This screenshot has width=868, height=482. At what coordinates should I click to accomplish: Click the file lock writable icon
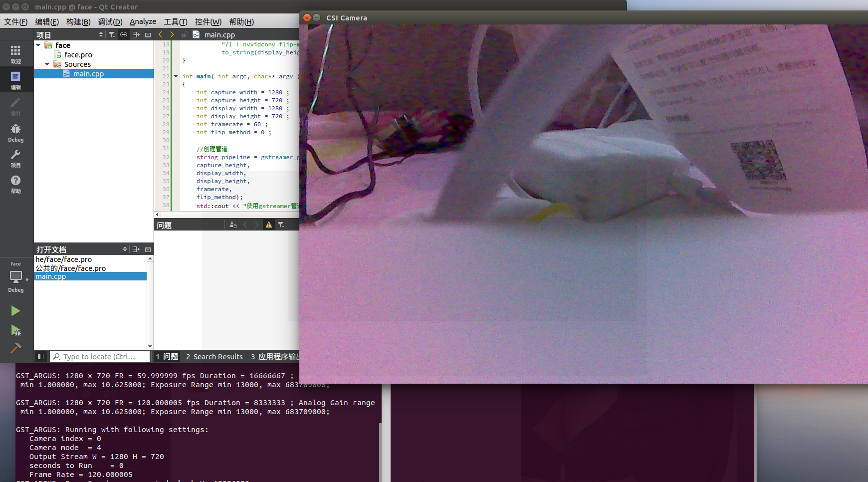pos(184,34)
